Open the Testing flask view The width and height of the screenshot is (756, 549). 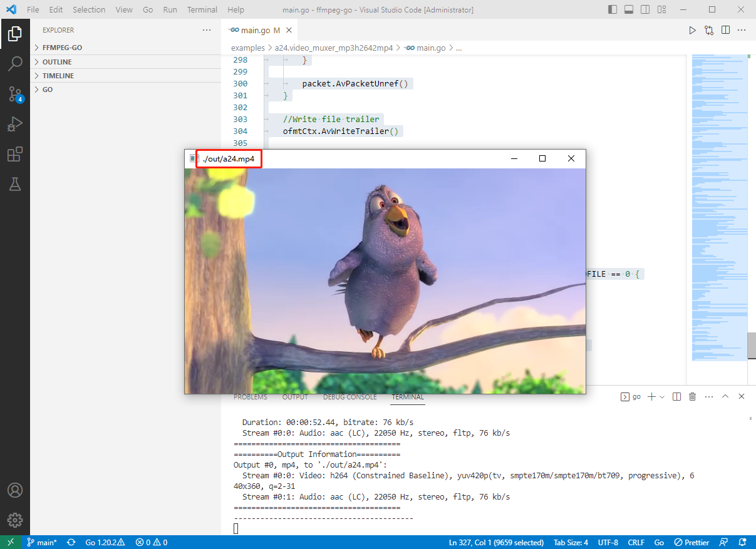(x=15, y=184)
